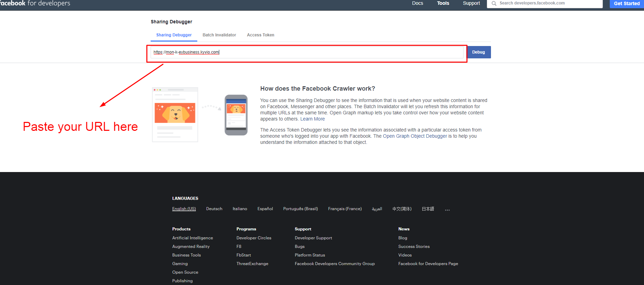Click the Get Started button

pos(627,4)
